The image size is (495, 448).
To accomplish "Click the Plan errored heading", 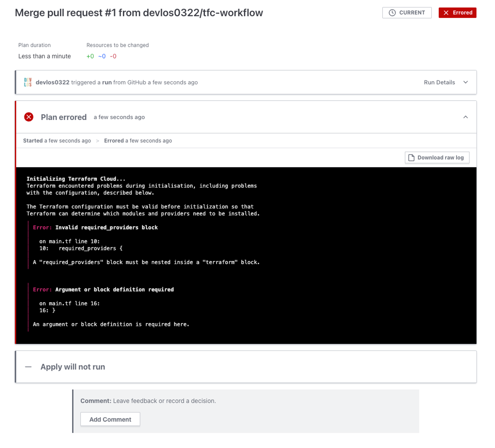I will point(64,117).
